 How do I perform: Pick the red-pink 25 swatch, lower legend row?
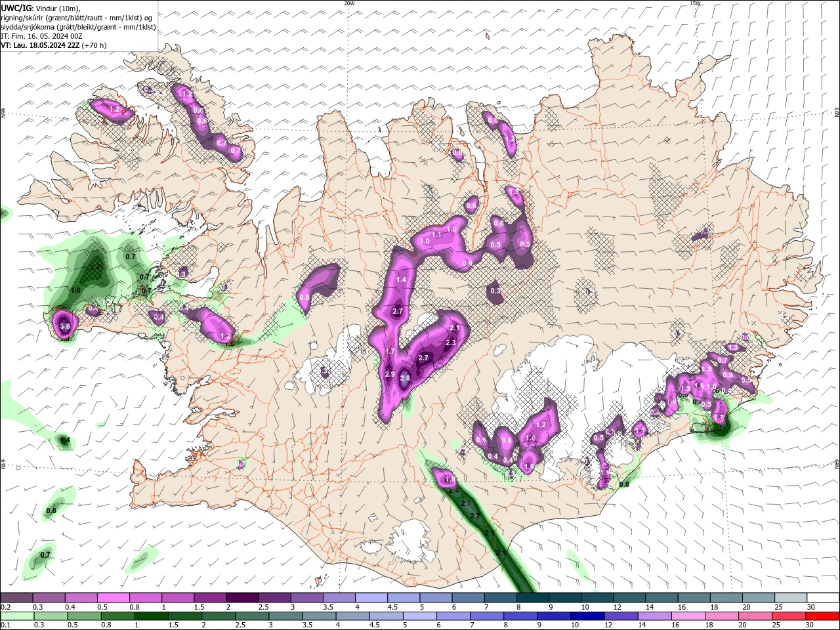pyautogui.click(x=789, y=616)
